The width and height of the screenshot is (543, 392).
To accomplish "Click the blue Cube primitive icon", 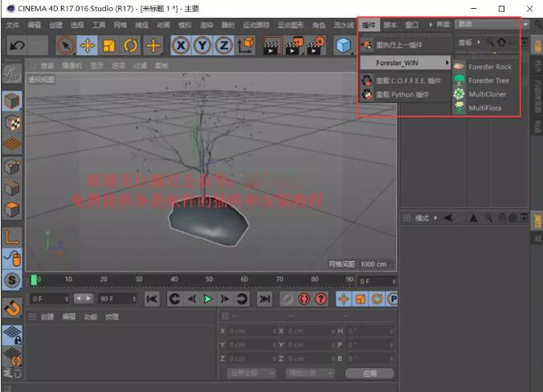I will [343, 45].
